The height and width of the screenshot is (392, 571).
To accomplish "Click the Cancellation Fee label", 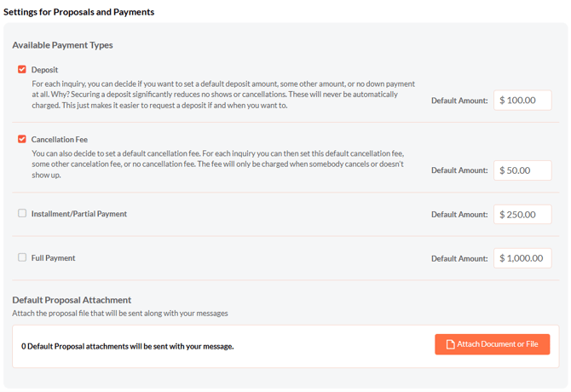I will point(60,140).
